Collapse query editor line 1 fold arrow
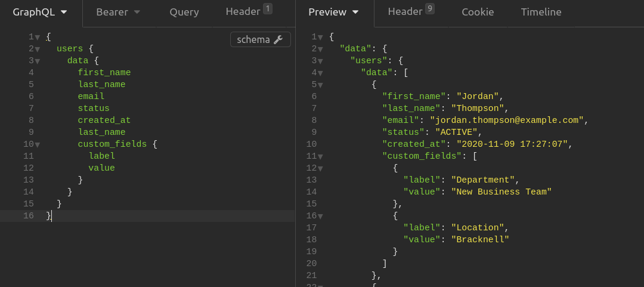 coord(38,38)
